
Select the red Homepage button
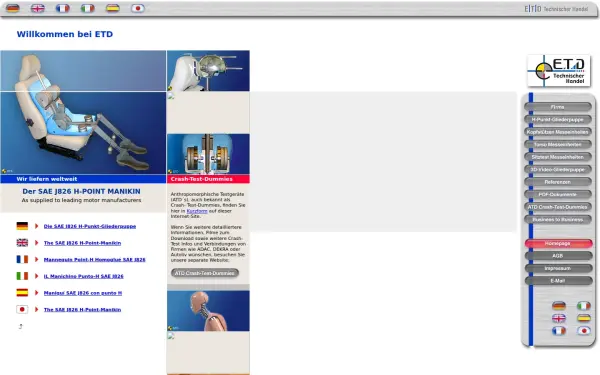coord(558,243)
